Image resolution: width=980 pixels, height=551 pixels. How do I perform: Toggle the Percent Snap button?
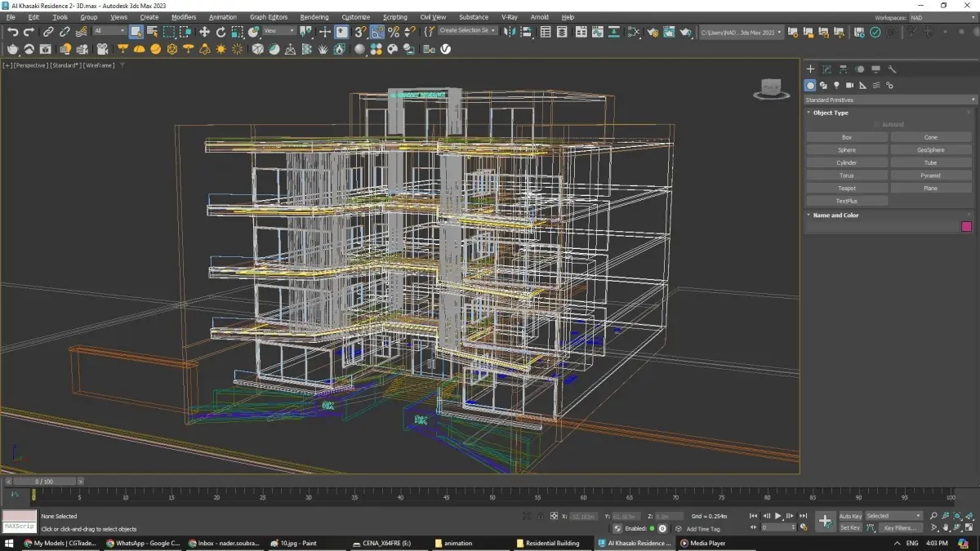393,32
